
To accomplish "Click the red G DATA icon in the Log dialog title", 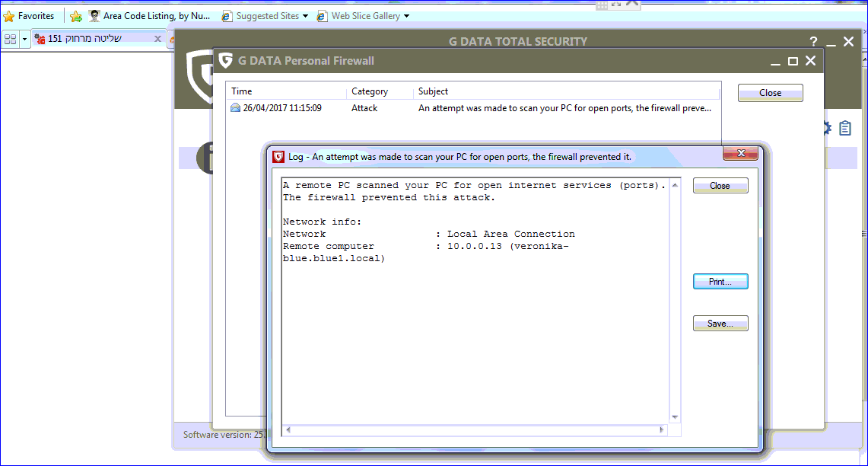I will (278, 157).
